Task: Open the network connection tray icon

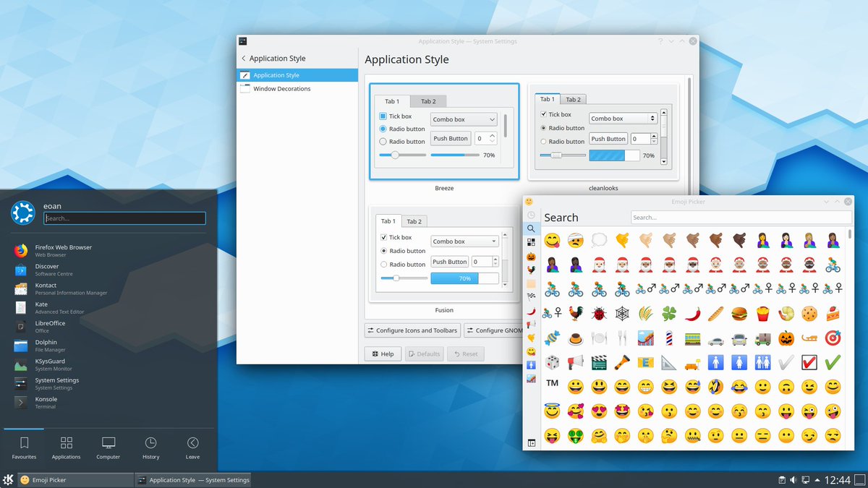Action: point(805,480)
